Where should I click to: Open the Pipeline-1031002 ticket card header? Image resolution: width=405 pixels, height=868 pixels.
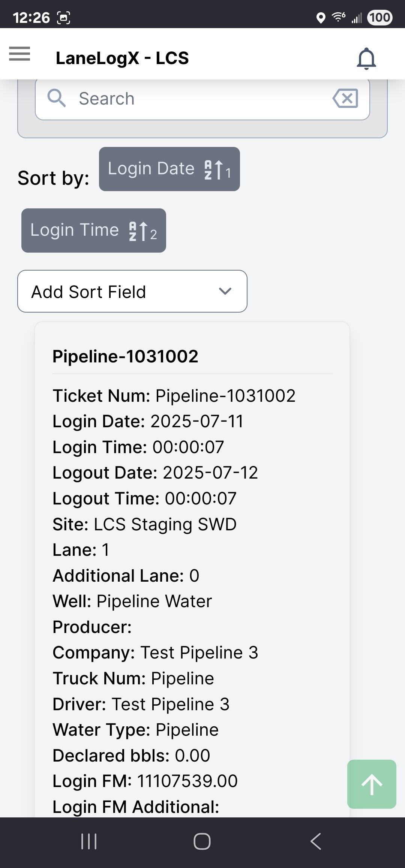click(125, 356)
